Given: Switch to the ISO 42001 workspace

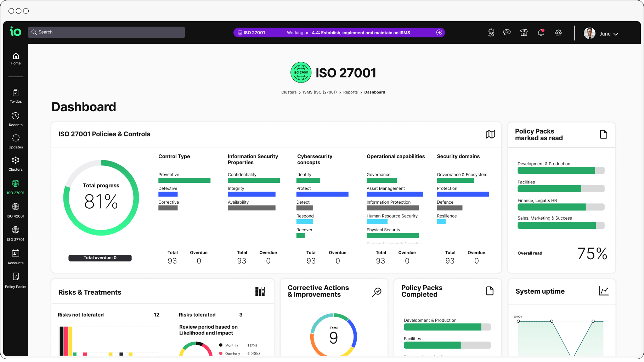Looking at the screenshot, I should coord(16,209).
